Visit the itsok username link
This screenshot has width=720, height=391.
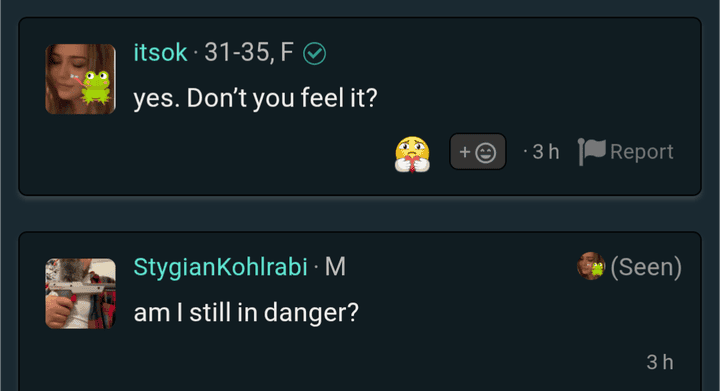(x=160, y=52)
